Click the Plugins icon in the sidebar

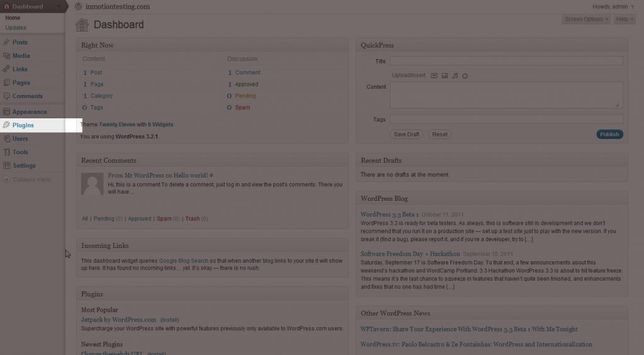coord(6,125)
